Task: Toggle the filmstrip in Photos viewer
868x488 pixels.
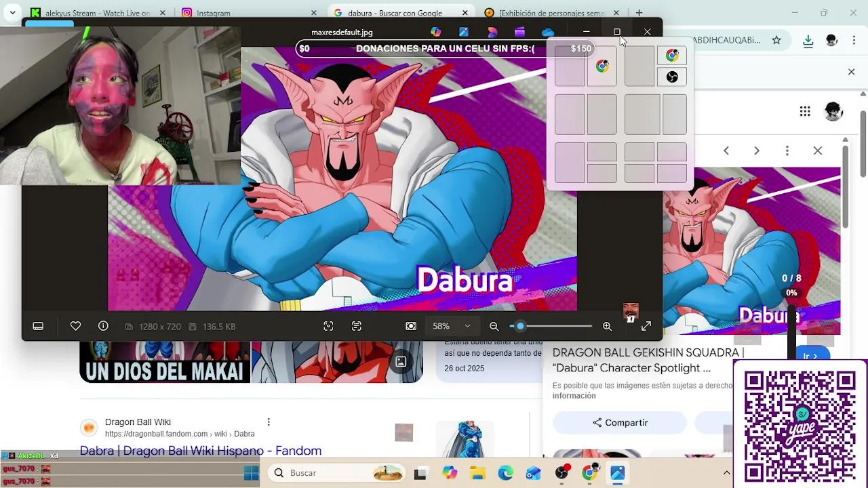Action: pyautogui.click(x=39, y=326)
